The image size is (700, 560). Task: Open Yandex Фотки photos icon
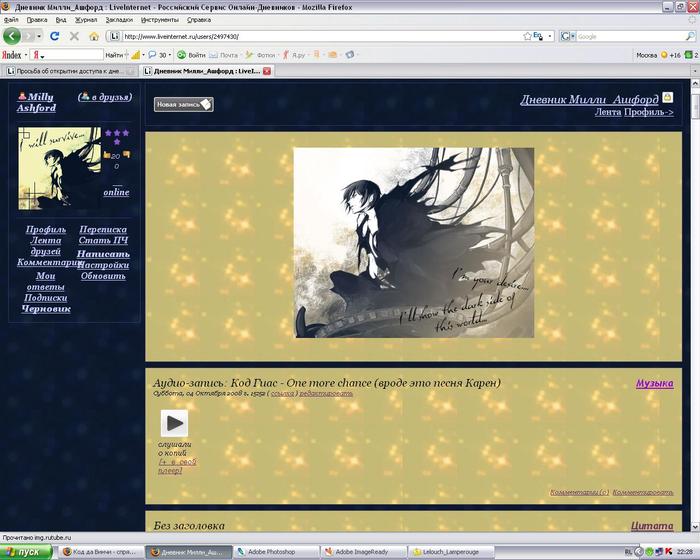(260, 55)
